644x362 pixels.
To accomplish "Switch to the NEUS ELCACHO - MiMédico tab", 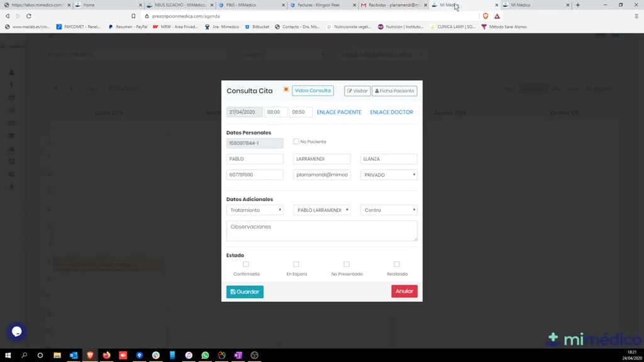I will pyautogui.click(x=179, y=5).
